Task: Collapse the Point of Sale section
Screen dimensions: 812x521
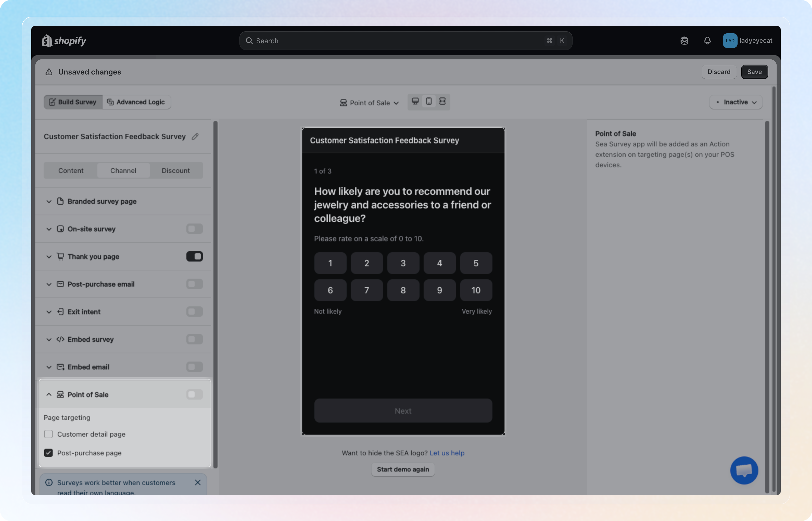Action: pyautogui.click(x=49, y=394)
